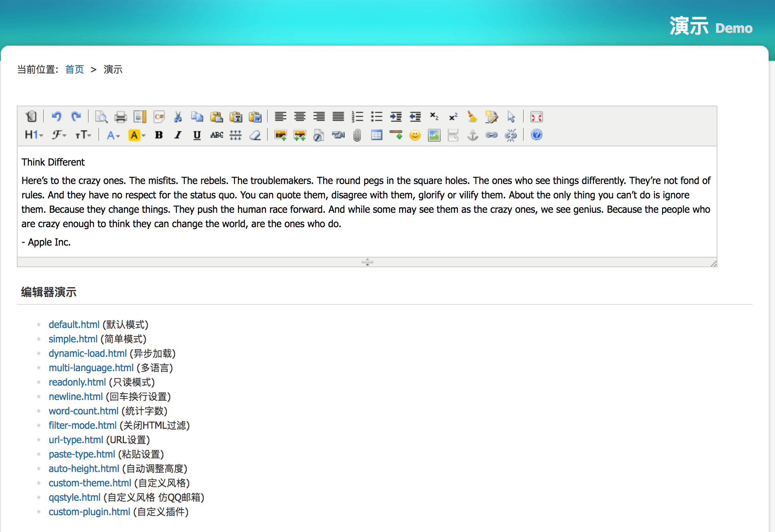This screenshot has width=775, height=532.
Task: Open the simple.html demo link
Action: click(x=73, y=339)
